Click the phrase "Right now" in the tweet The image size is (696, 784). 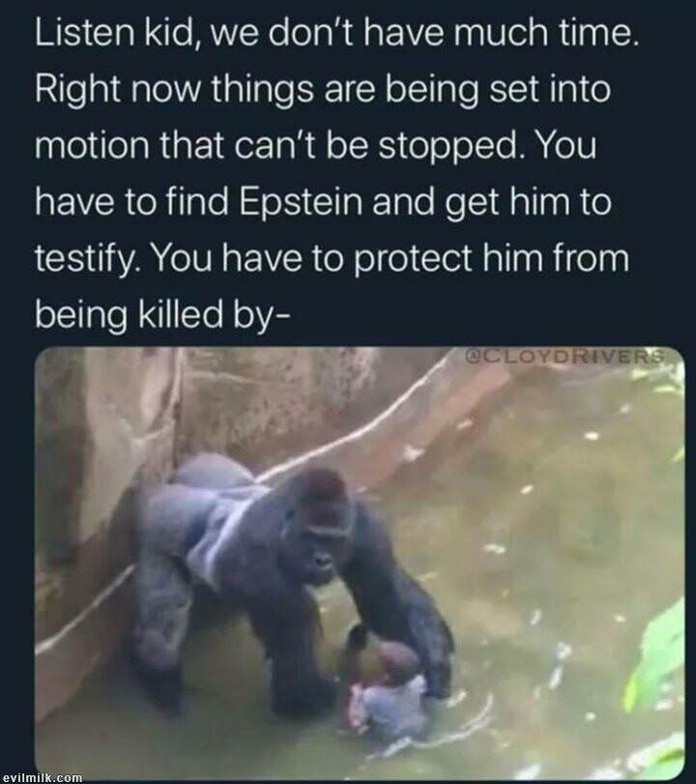point(118,89)
